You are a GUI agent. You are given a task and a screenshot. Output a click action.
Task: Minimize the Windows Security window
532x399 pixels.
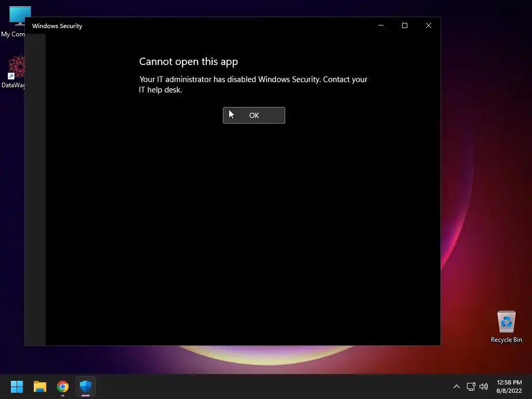tap(381, 26)
